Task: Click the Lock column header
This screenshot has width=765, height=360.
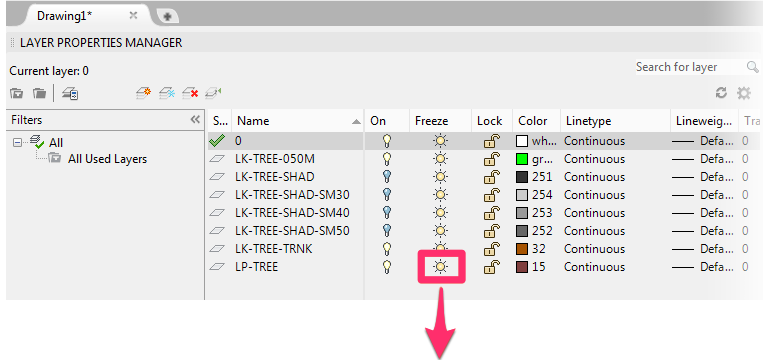Action: coord(492,121)
